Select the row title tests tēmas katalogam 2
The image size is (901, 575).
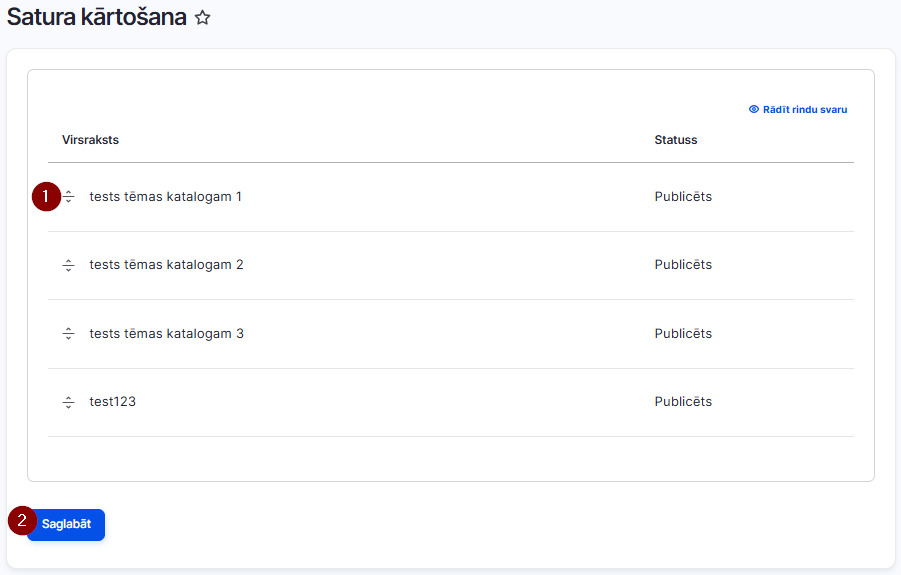tap(167, 265)
